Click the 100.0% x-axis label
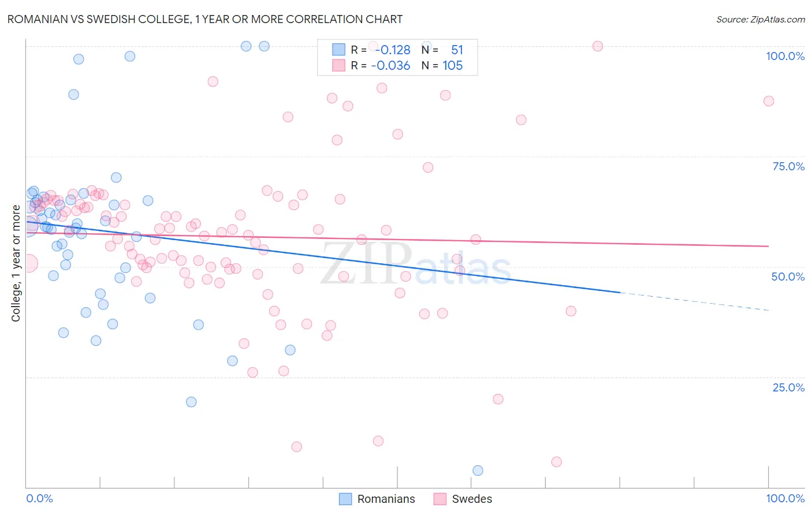The height and width of the screenshot is (515, 812). [x=785, y=498]
